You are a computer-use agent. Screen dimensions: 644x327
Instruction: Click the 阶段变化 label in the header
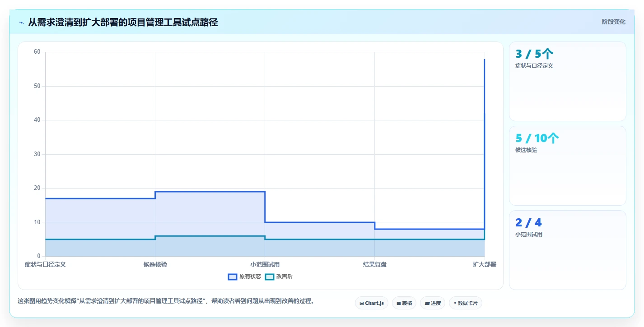tap(613, 22)
